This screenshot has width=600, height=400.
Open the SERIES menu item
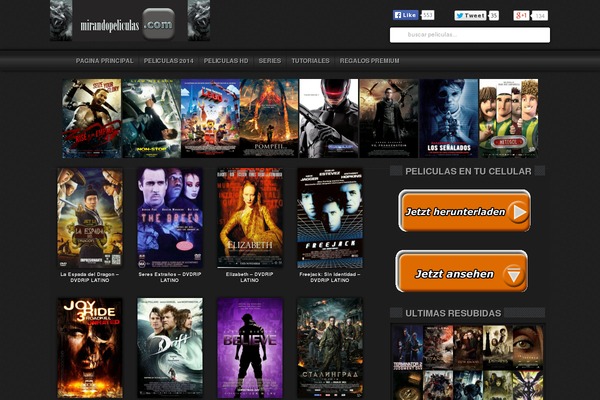click(269, 60)
